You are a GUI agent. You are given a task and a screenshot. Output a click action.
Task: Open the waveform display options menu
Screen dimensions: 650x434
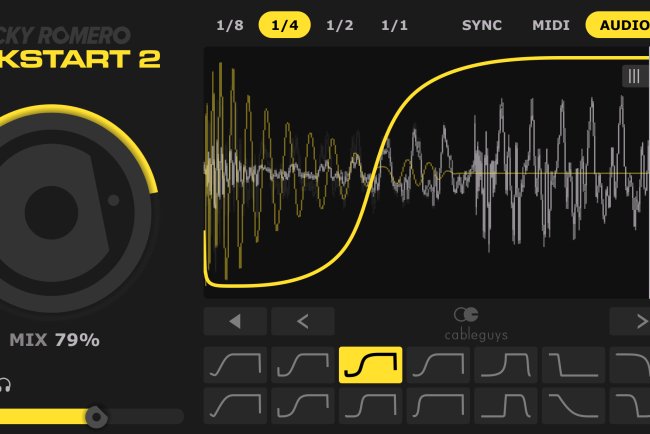point(634,76)
